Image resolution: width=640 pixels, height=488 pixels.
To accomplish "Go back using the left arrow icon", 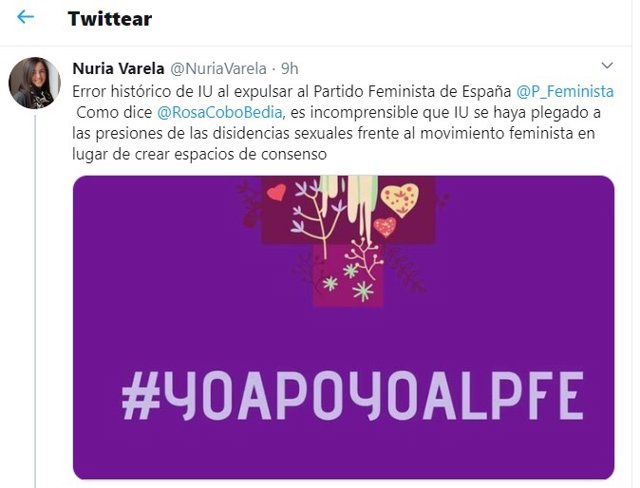I will pyautogui.click(x=25, y=17).
